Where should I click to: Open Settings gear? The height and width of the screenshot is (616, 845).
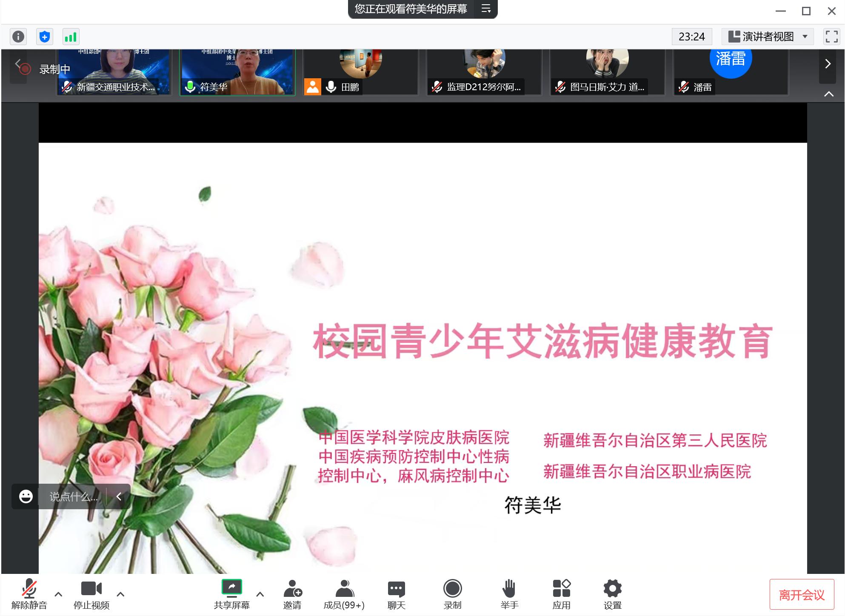click(612, 594)
